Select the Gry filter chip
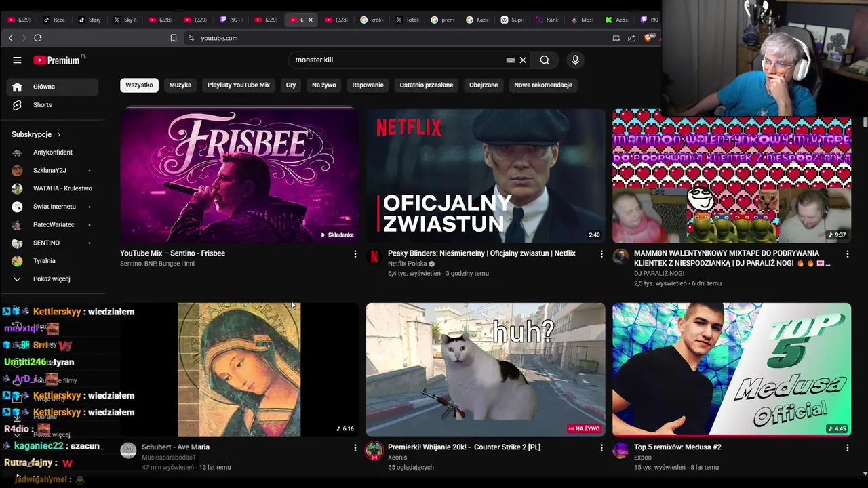 291,85
